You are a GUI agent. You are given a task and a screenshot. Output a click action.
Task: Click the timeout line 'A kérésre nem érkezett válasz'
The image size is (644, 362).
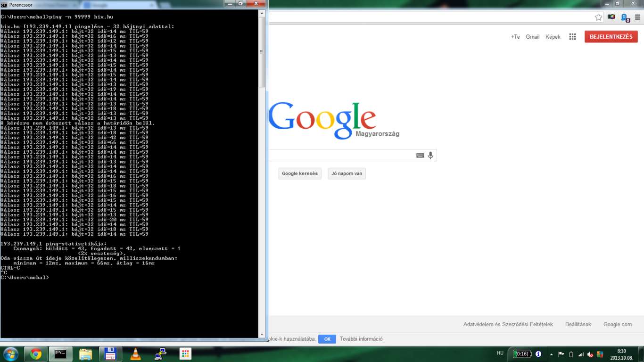point(78,123)
